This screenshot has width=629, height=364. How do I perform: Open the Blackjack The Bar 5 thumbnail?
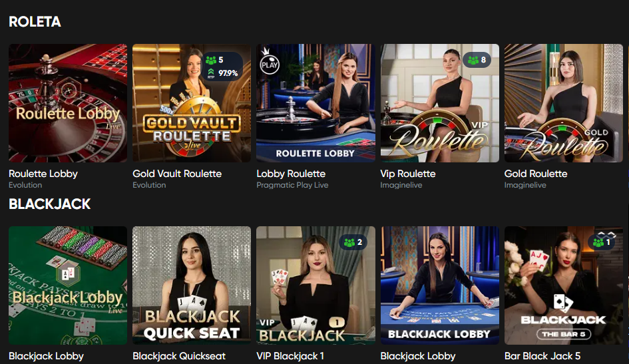(x=564, y=285)
